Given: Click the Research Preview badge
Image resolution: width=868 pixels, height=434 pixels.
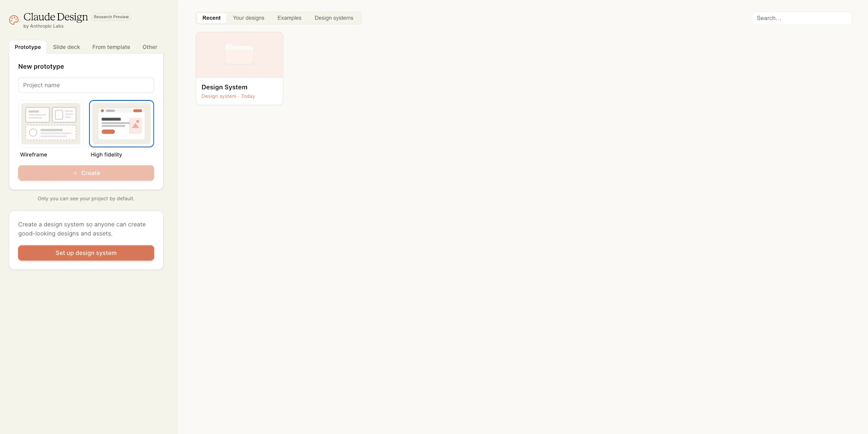Looking at the screenshot, I should (x=111, y=17).
